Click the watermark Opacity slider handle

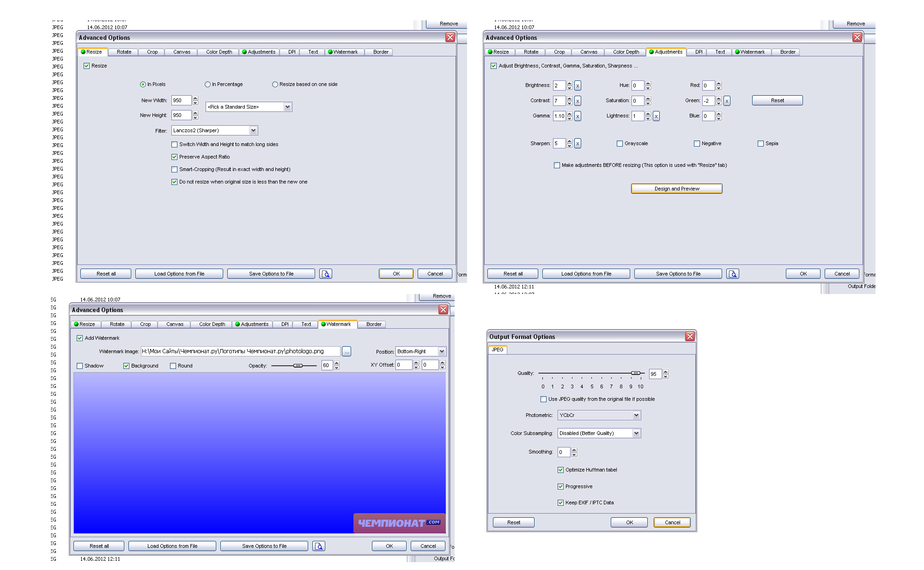(x=298, y=366)
